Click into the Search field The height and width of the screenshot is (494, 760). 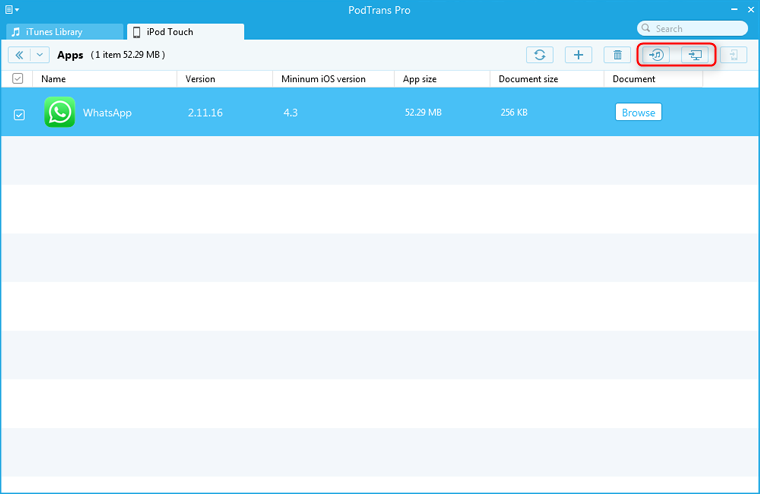point(695,29)
